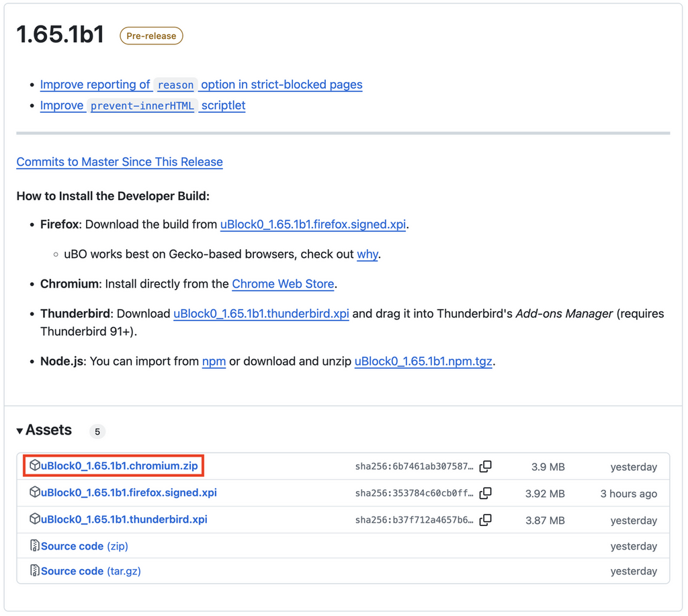The image size is (688, 616).
Task: Open the npm link
Action: pyautogui.click(x=214, y=361)
